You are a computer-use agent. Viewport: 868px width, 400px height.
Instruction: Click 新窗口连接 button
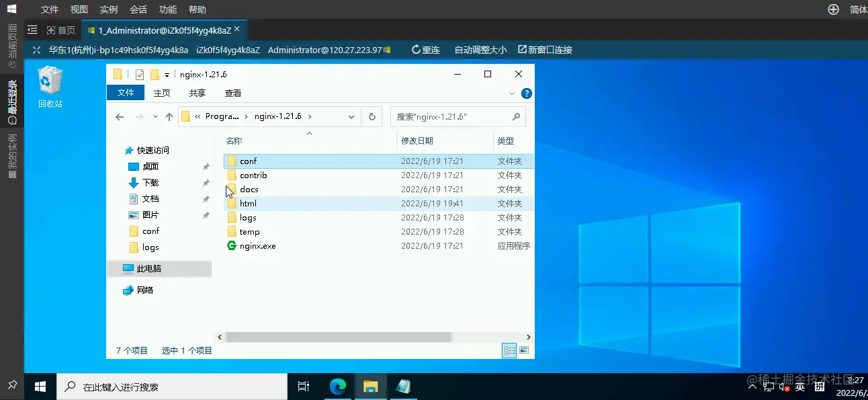pos(545,50)
